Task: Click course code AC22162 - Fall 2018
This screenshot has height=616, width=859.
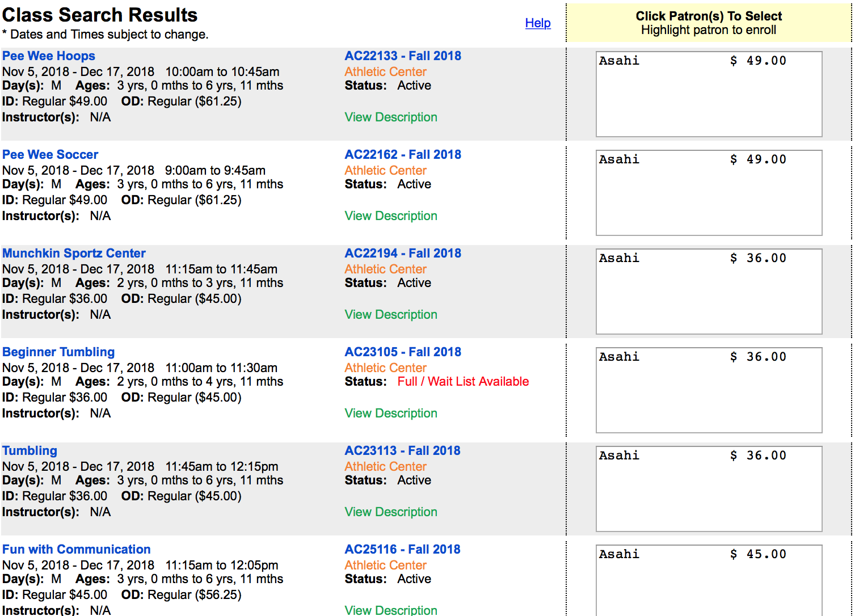Action: pos(402,155)
